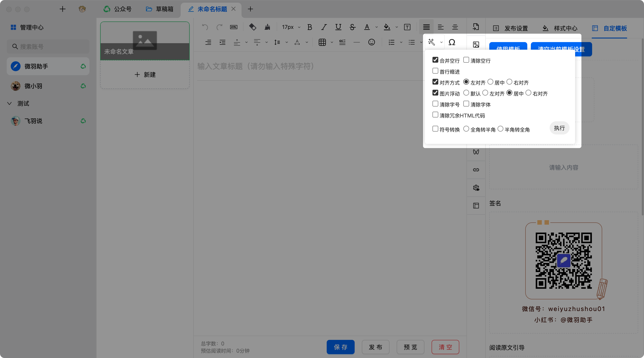Expand space-before-paragraph dropdown arrow
The height and width of the screenshot is (358, 644).
pyautogui.click(x=246, y=42)
